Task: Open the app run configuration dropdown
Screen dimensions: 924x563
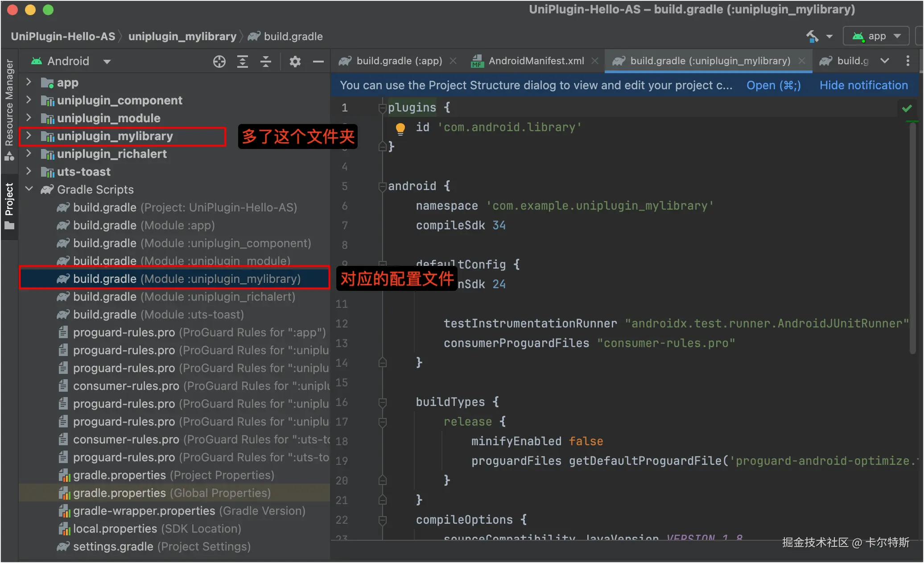Action: coord(876,36)
